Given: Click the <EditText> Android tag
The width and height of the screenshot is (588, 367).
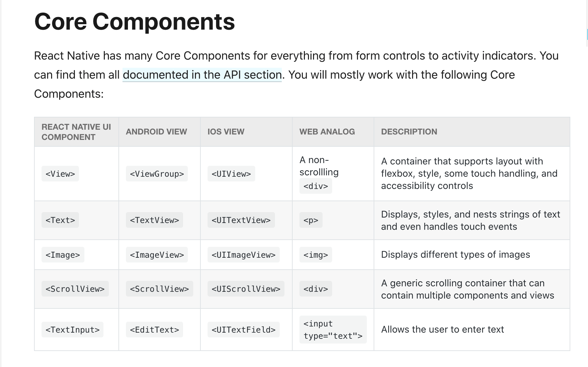Looking at the screenshot, I should click(x=154, y=330).
